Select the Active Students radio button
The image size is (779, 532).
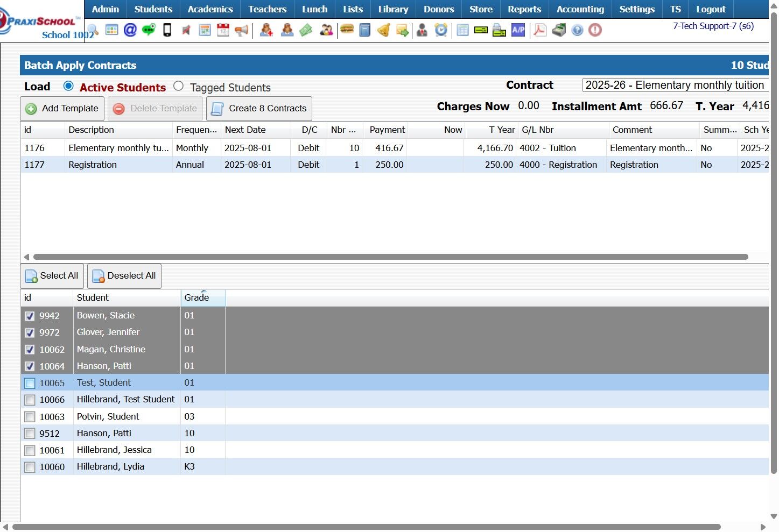click(68, 86)
